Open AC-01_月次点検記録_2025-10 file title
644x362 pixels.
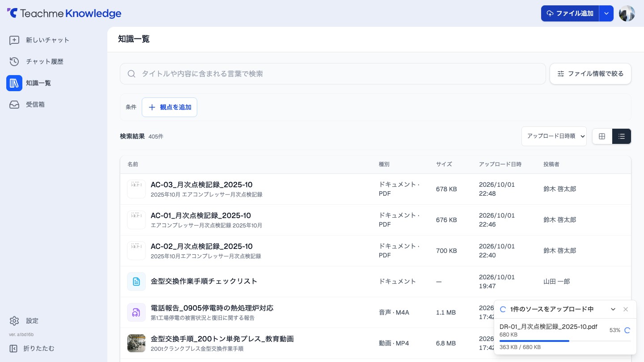pos(201,215)
